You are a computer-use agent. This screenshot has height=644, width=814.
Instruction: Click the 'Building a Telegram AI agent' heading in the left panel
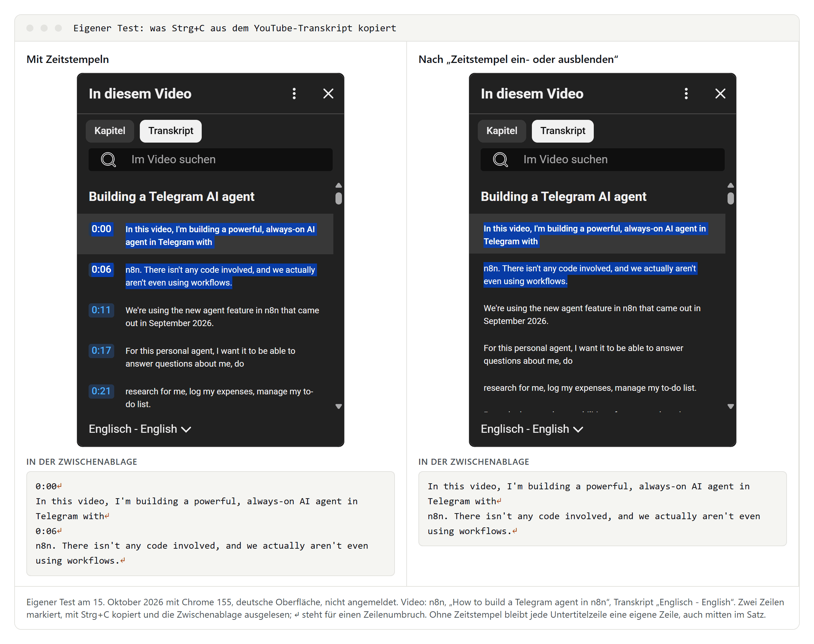pyautogui.click(x=171, y=196)
